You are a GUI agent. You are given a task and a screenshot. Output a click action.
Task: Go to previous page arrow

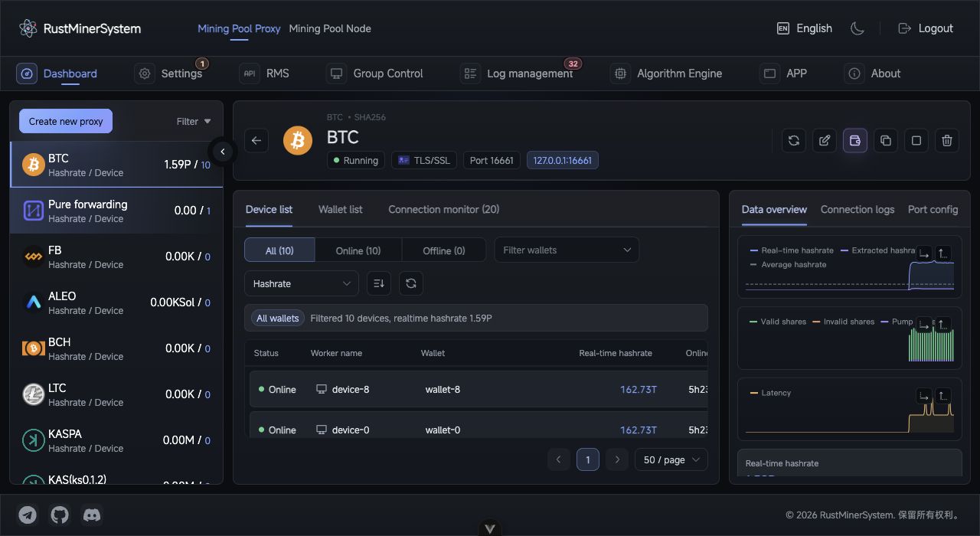point(559,459)
